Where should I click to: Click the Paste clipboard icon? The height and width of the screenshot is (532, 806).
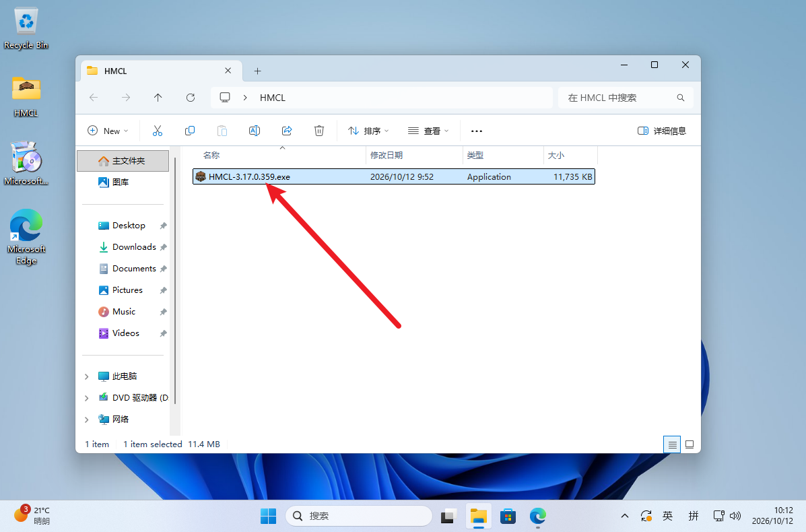pyautogui.click(x=222, y=131)
